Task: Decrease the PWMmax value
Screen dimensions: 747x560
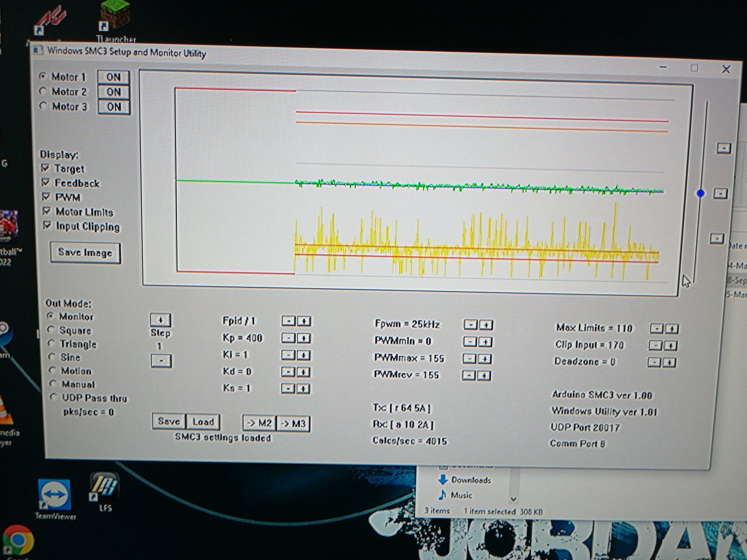Action: coord(469,359)
